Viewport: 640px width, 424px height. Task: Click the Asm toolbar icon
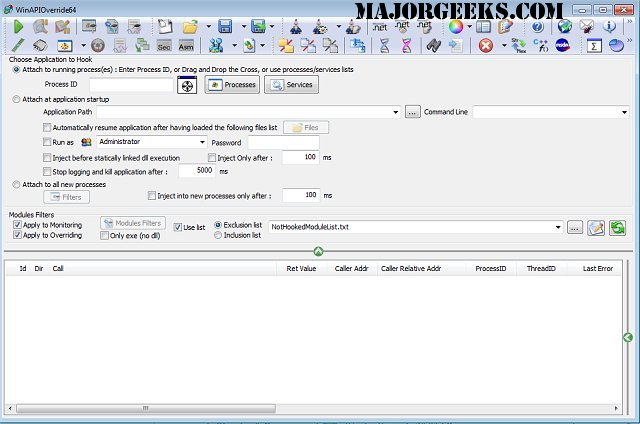click(186, 46)
